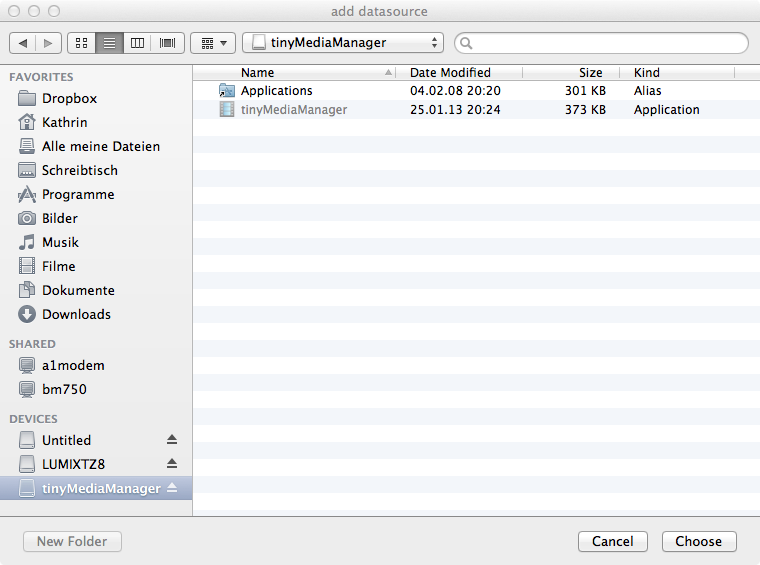The image size is (760, 565).
Task: Click the Alle meine Dateien icon
Action: coord(27,146)
